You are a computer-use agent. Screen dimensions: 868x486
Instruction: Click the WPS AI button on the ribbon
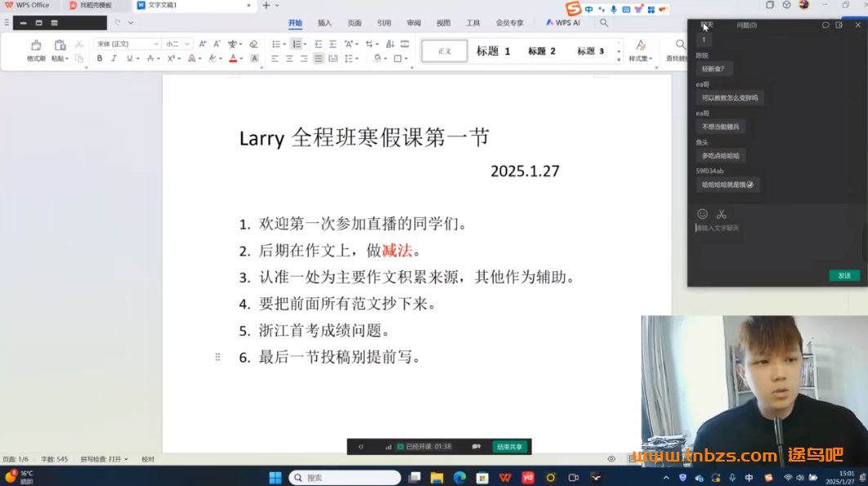[x=565, y=24]
